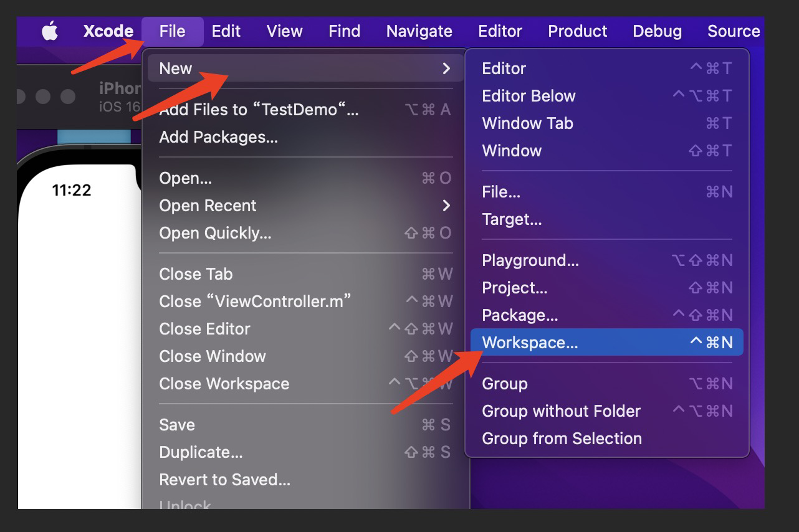Choose Close Editor
Screen dimensions: 799x532
pyautogui.click(x=305, y=329)
